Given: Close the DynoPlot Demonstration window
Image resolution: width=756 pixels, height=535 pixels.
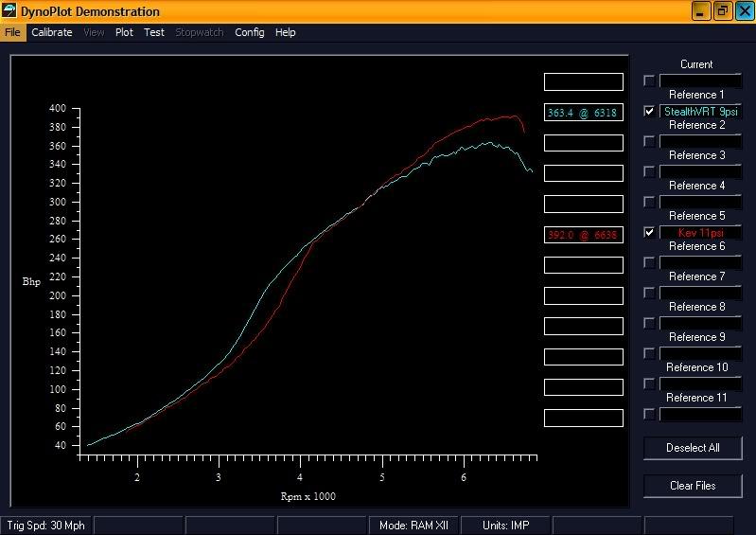Looking at the screenshot, I should tap(745, 11).
